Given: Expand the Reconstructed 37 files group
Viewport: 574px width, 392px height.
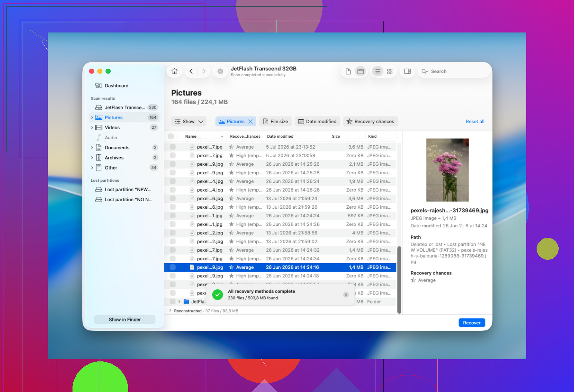Looking at the screenshot, I should [170, 311].
